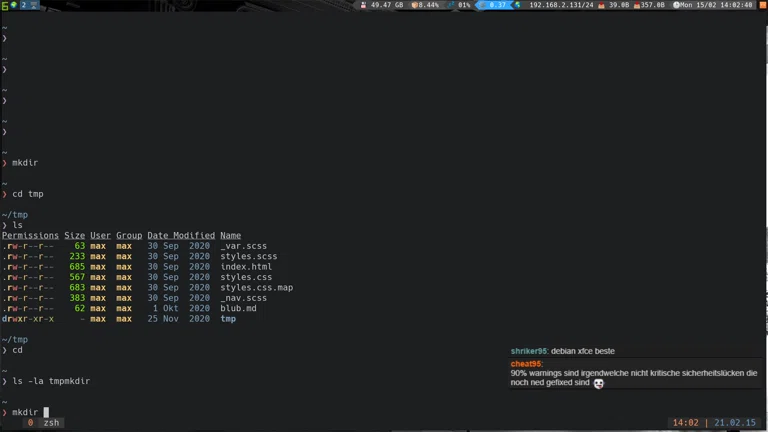Screen dimensions: 768x432
Task: Click the file name _var.scss
Action: coord(243,246)
